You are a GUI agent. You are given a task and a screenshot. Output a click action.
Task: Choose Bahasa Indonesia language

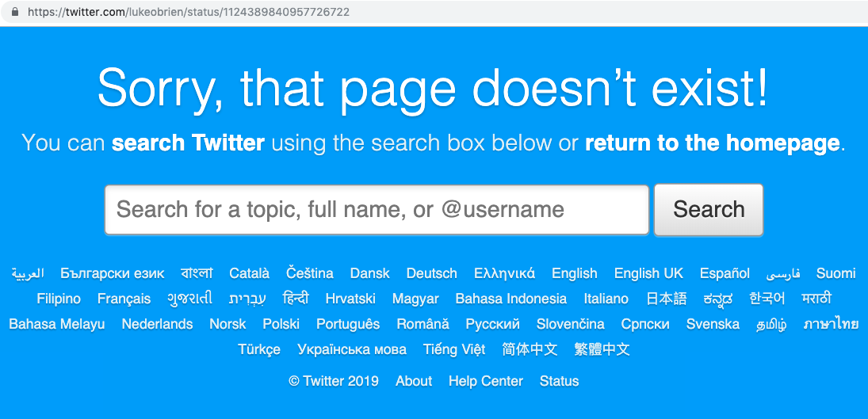(510, 299)
